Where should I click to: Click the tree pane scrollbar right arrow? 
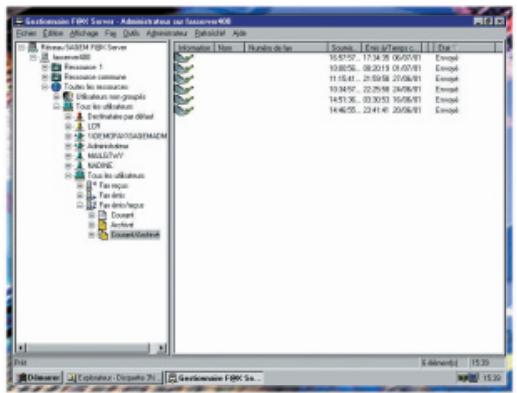[162, 348]
